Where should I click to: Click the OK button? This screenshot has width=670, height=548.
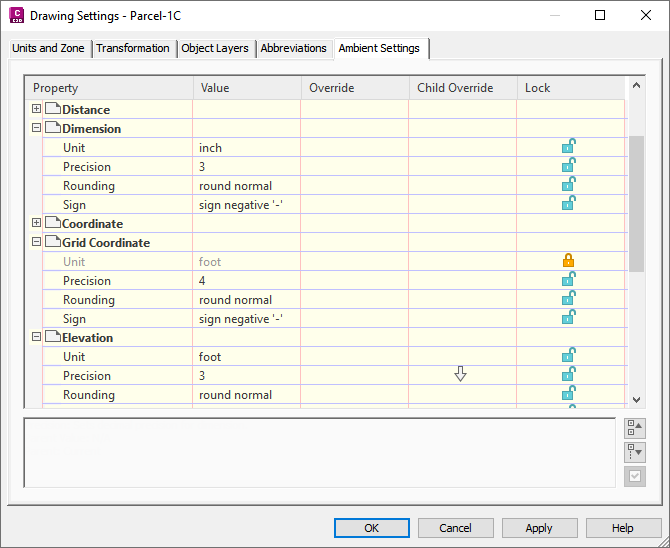pyautogui.click(x=371, y=528)
